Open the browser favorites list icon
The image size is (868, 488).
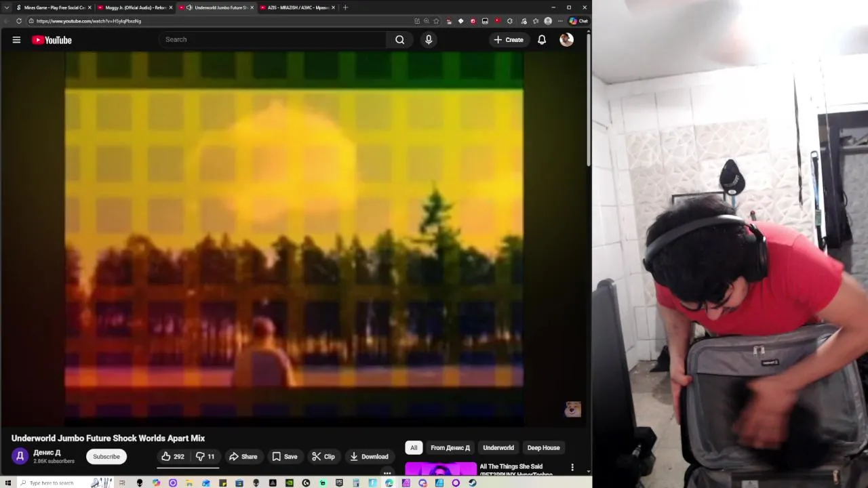click(536, 21)
